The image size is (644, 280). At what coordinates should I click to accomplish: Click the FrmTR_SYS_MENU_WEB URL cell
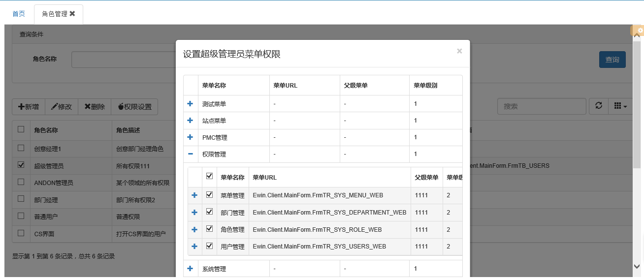coord(329,195)
